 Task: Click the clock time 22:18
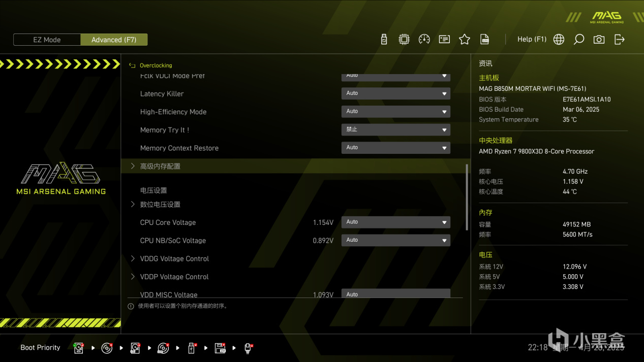pyautogui.click(x=538, y=348)
